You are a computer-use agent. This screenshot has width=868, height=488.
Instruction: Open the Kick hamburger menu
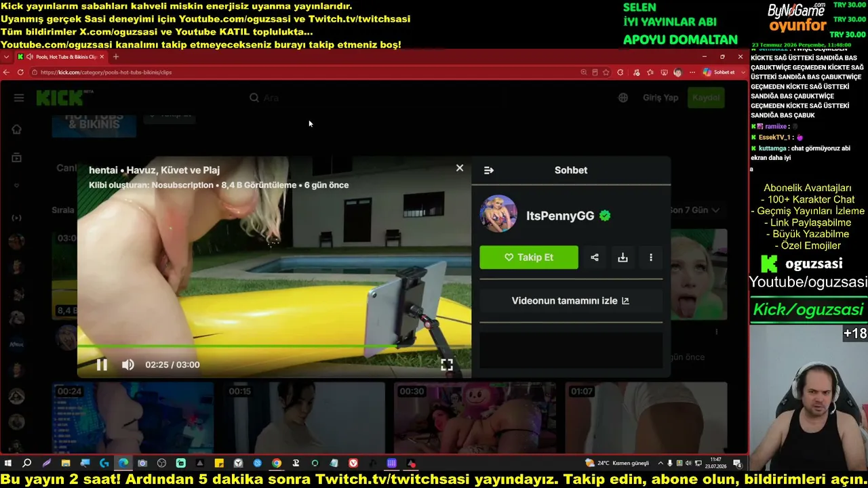[19, 98]
